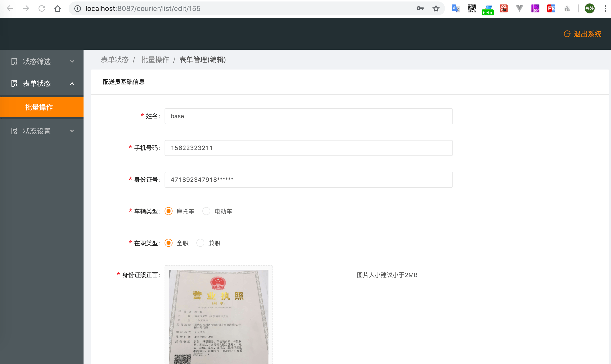Open the QR code extension icon
Image resolution: width=611 pixels, height=364 pixels.
(x=471, y=8)
